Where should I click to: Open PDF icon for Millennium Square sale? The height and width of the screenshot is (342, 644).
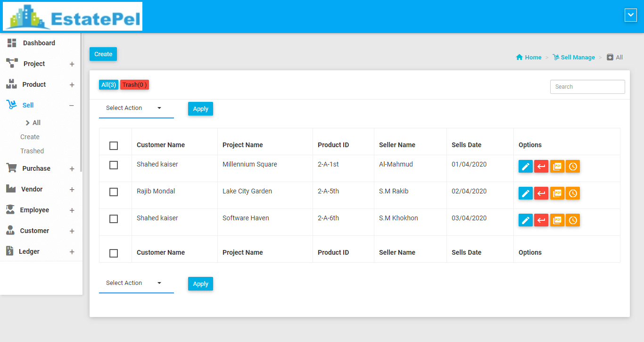coord(557,167)
